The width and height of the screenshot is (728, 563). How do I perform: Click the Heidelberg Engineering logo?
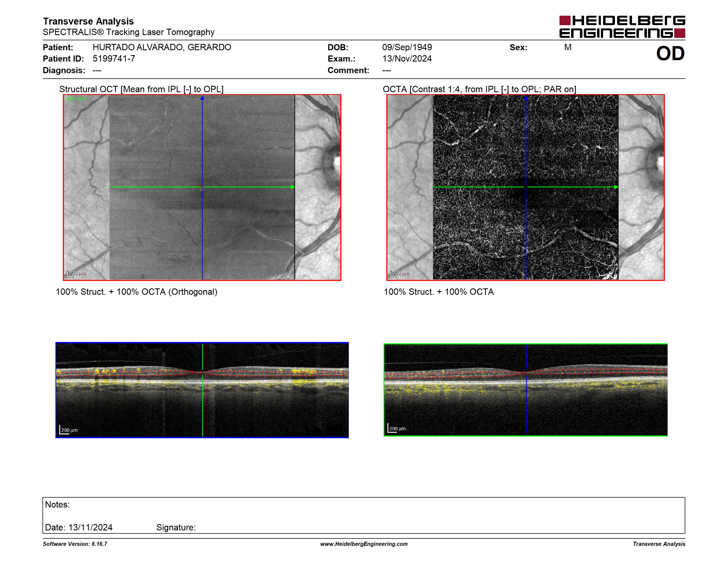click(622, 27)
